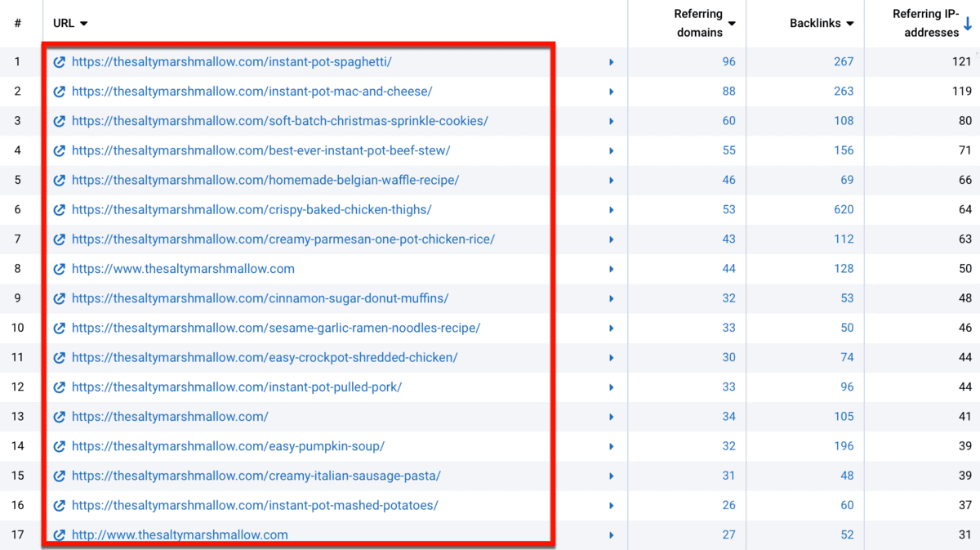
Task: Expand row arrow for easy-pumpkin-soup
Action: pos(611,446)
